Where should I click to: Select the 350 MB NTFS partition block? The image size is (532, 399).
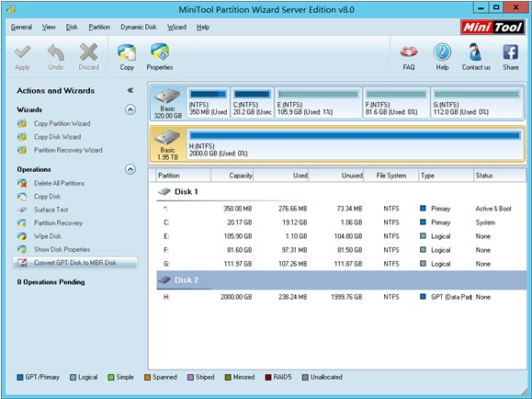click(x=208, y=103)
